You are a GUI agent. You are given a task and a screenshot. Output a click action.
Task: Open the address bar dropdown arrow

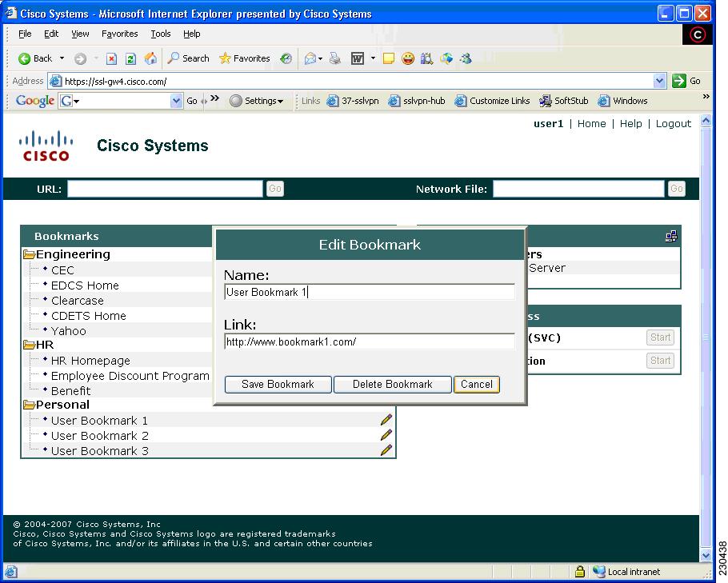click(x=659, y=81)
